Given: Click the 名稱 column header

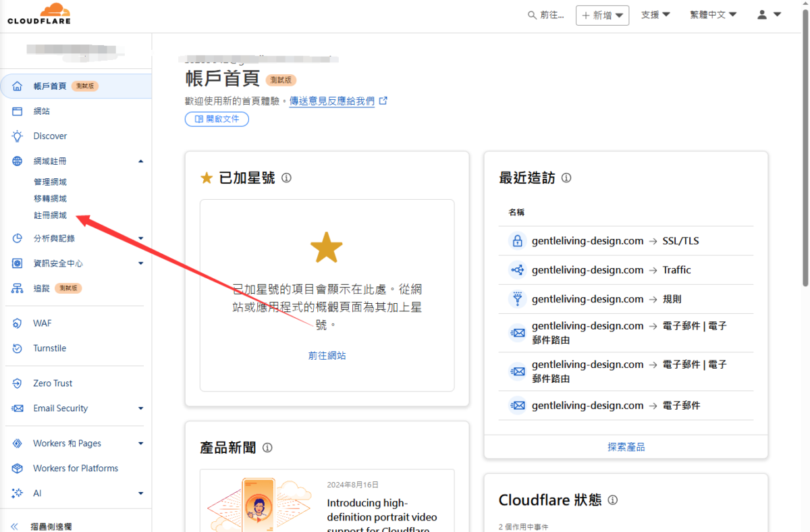Looking at the screenshot, I should coord(516,213).
